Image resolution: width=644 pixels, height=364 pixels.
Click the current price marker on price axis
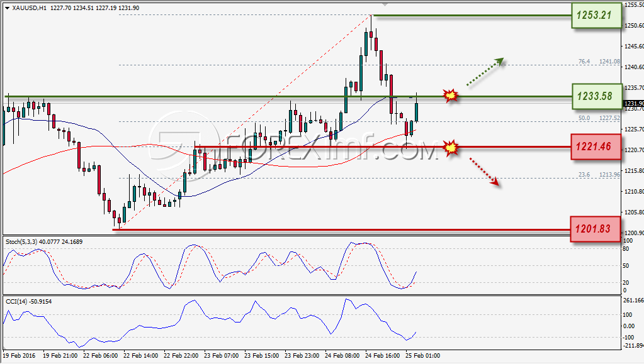click(x=633, y=103)
